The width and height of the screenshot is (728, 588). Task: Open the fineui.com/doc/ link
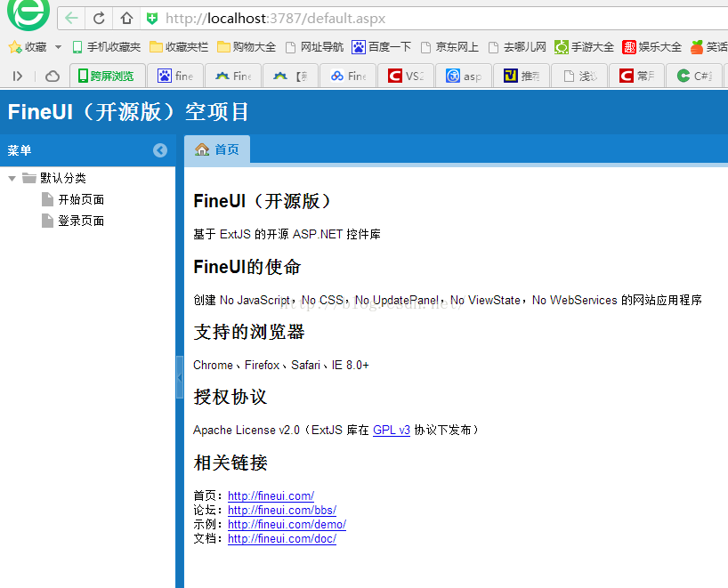(282, 539)
